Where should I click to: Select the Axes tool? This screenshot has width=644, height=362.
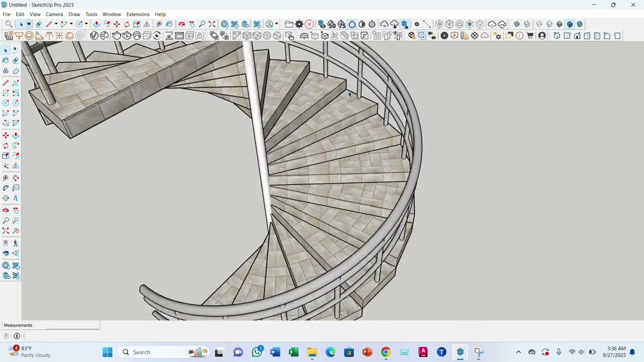pyautogui.click(x=6, y=198)
